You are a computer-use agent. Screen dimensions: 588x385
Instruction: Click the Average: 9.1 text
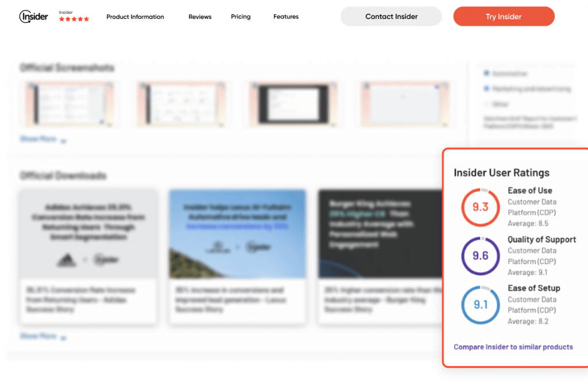[x=527, y=272]
